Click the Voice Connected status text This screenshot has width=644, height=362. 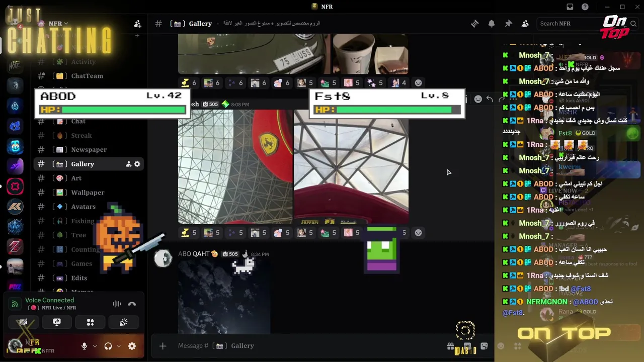pos(49,300)
